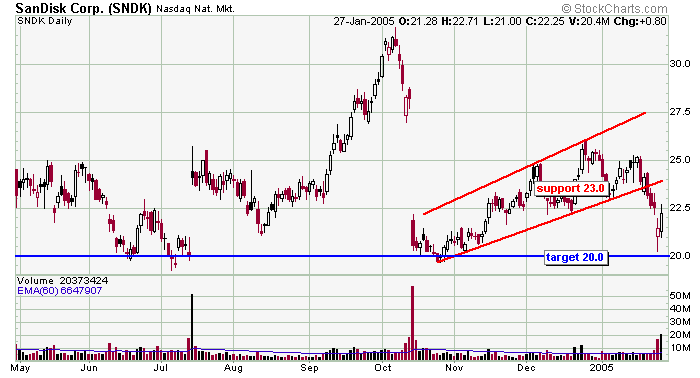Click the 40M volume axis label
This screenshot has height=378, width=700.
[680, 309]
